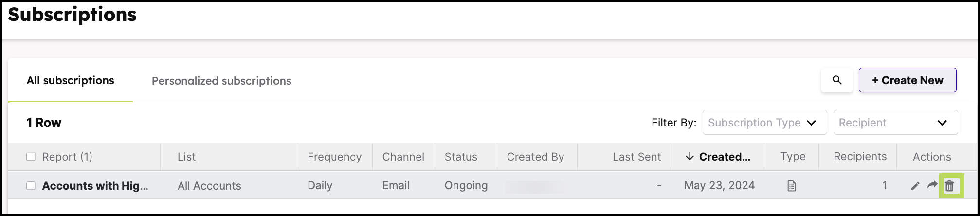Image resolution: width=980 pixels, height=216 pixels.
Task: Click the Recipients column header
Action: click(860, 156)
